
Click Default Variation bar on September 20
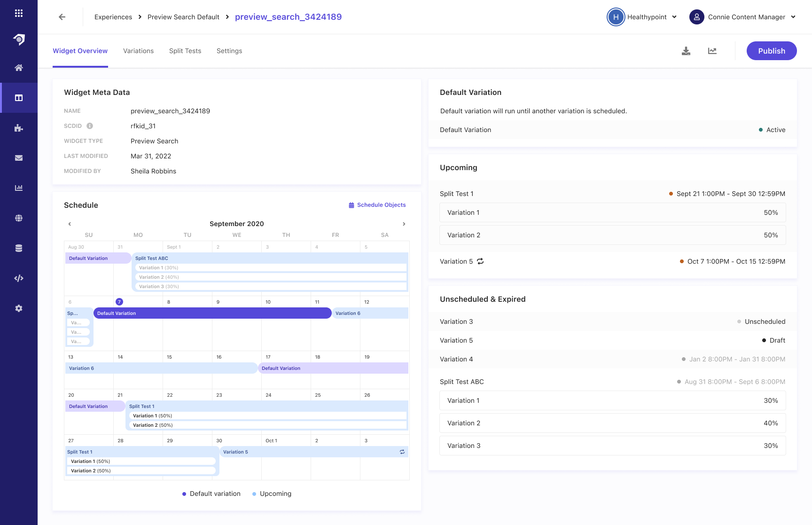95,406
